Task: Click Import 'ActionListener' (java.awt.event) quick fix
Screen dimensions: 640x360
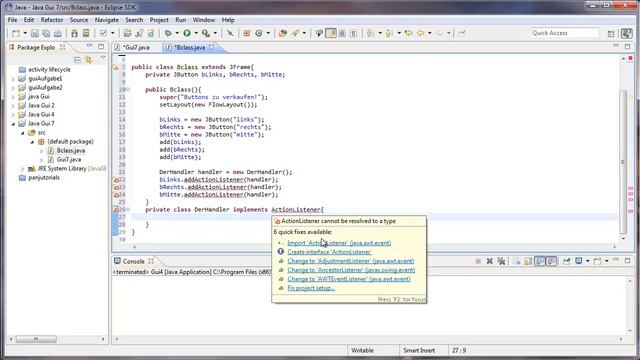Action: [x=339, y=243]
